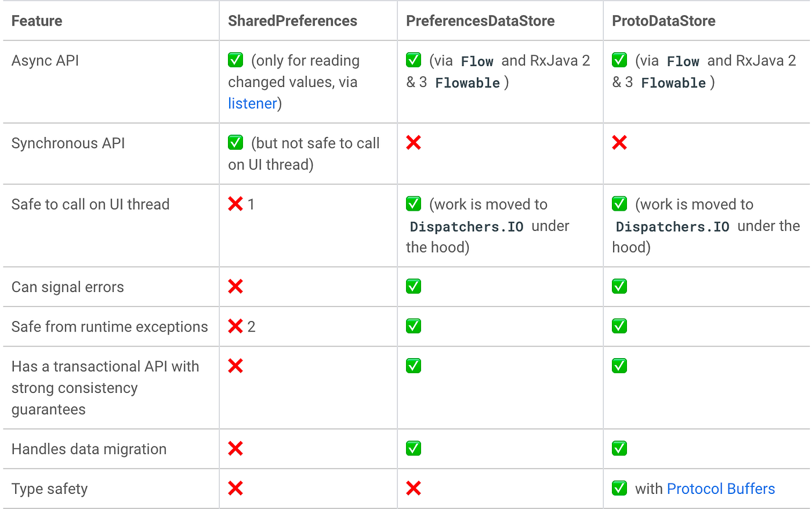The height and width of the screenshot is (509, 812).
Task: Open the Protocol Buffers link
Action: (721, 489)
